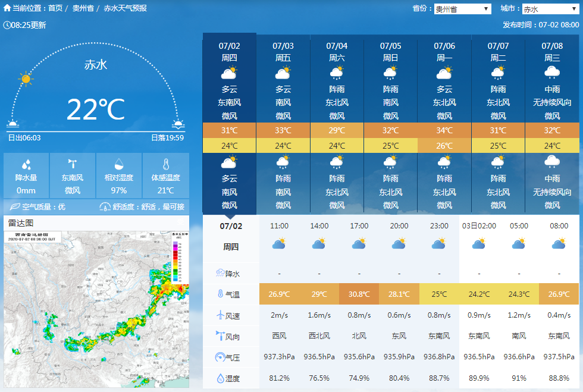Click the 气压 row gauge icon
583x392 pixels.
click(x=220, y=357)
